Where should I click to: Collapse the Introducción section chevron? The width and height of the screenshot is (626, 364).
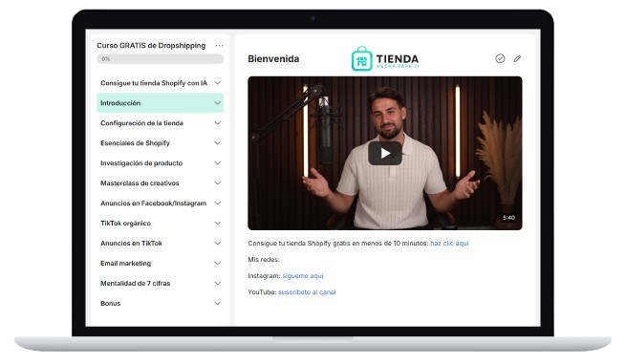[218, 103]
